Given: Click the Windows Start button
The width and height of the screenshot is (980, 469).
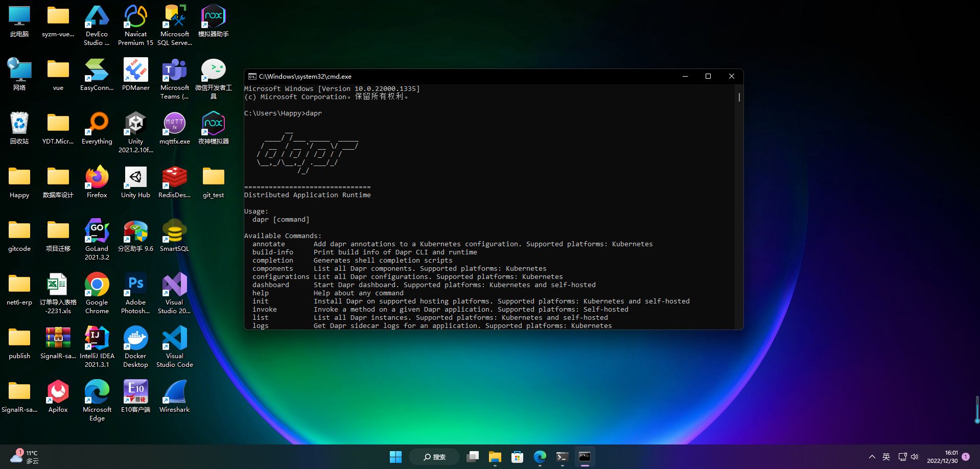Looking at the screenshot, I should (395, 456).
